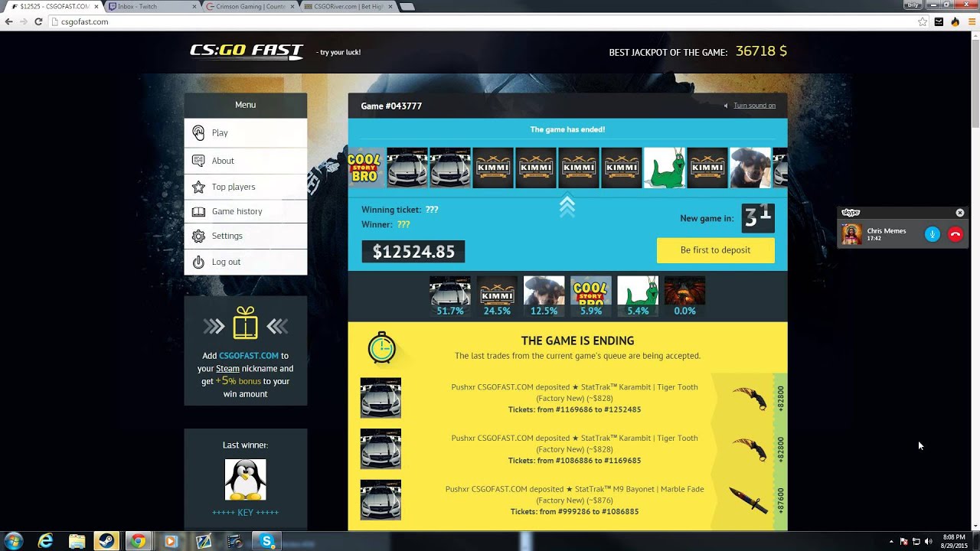The width and height of the screenshot is (980, 551).
Task: Close the CSGOFAST.COM browser tab
Action: tap(96, 6)
